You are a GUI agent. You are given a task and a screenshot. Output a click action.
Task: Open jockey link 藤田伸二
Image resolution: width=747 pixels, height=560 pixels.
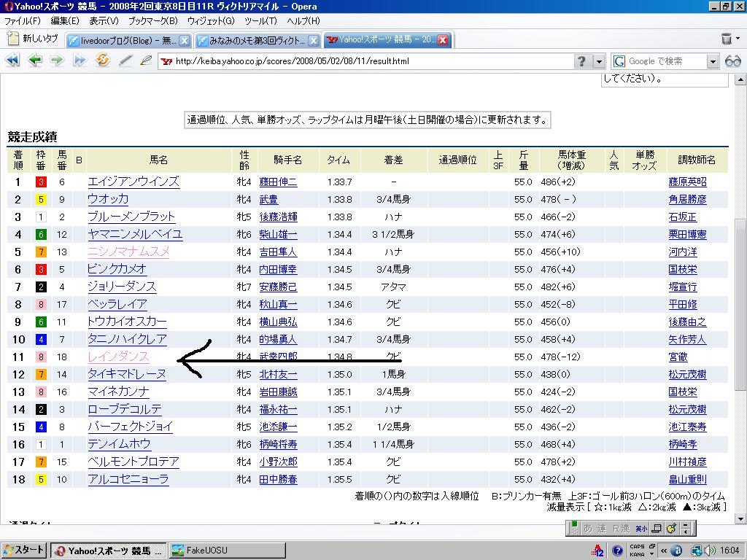[278, 182]
